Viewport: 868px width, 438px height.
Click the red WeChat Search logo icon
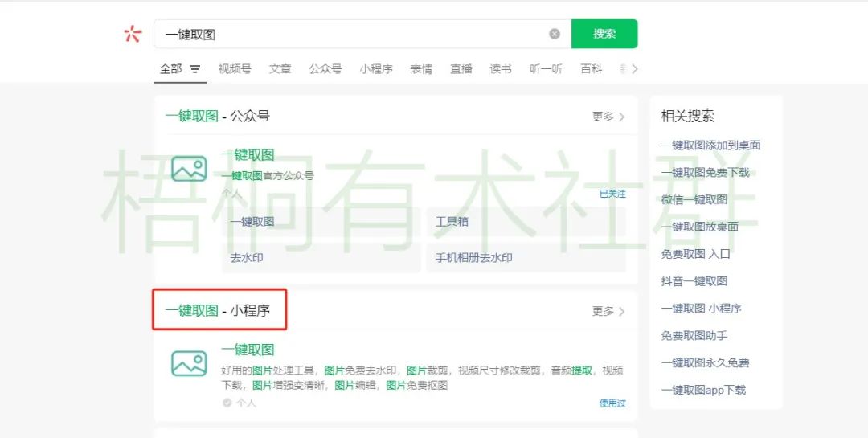(133, 34)
